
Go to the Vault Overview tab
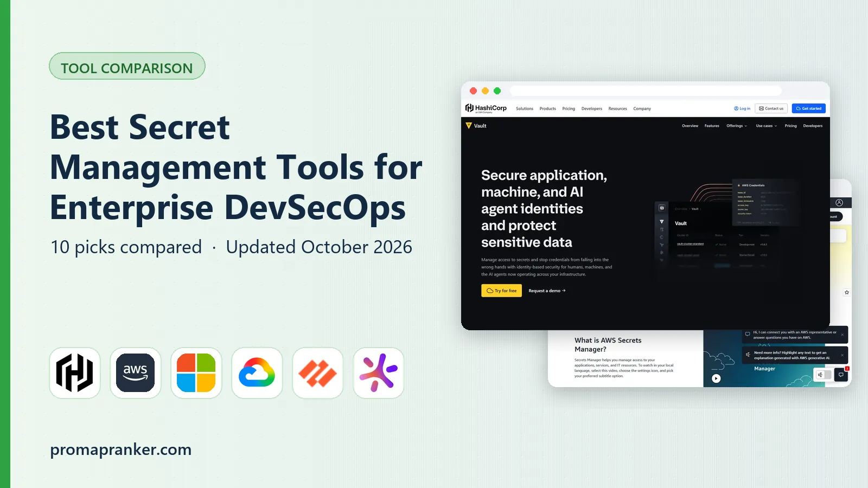point(690,126)
